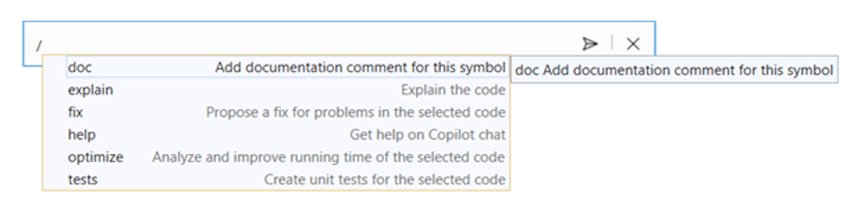Click the Send arrow icon

click(590, 44)
